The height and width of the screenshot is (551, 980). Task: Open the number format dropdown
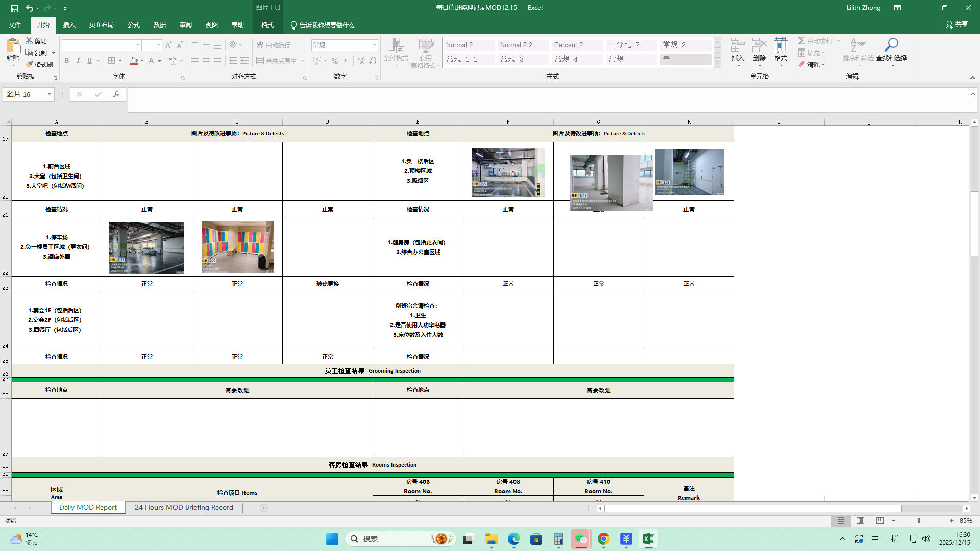point(374,45)
